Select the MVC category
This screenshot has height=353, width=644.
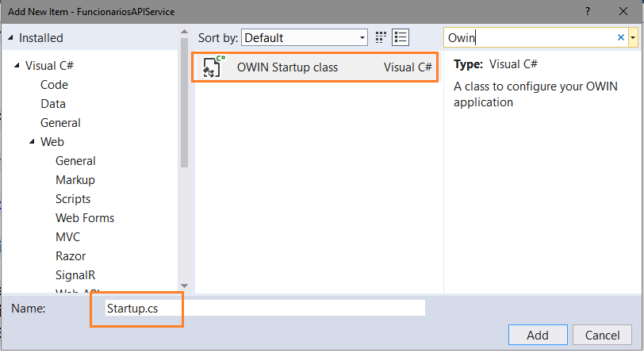[67, 237]
